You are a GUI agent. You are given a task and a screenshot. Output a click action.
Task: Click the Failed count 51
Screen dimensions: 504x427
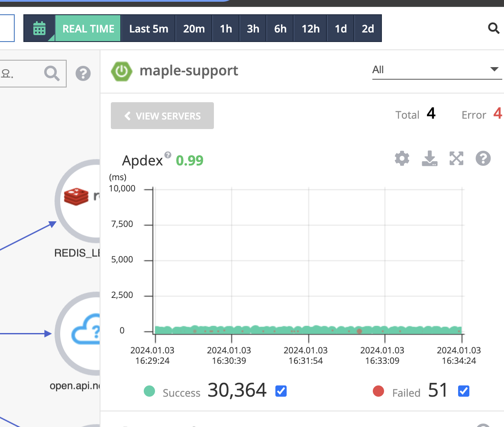click(438, 390)
